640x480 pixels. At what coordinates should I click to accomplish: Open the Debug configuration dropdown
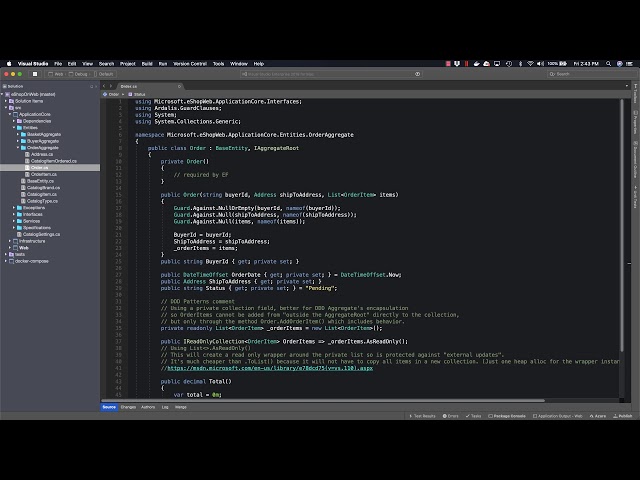click(78, 74)
